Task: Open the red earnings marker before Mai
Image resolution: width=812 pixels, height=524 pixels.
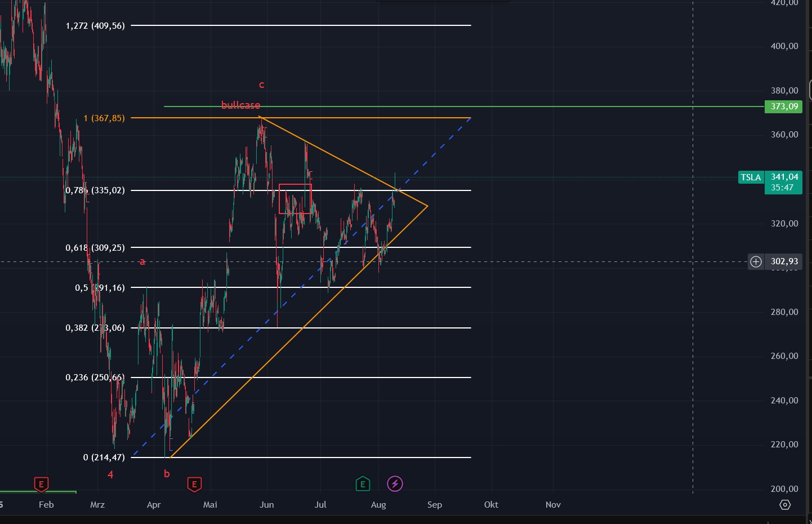Action: pos(194,484)
